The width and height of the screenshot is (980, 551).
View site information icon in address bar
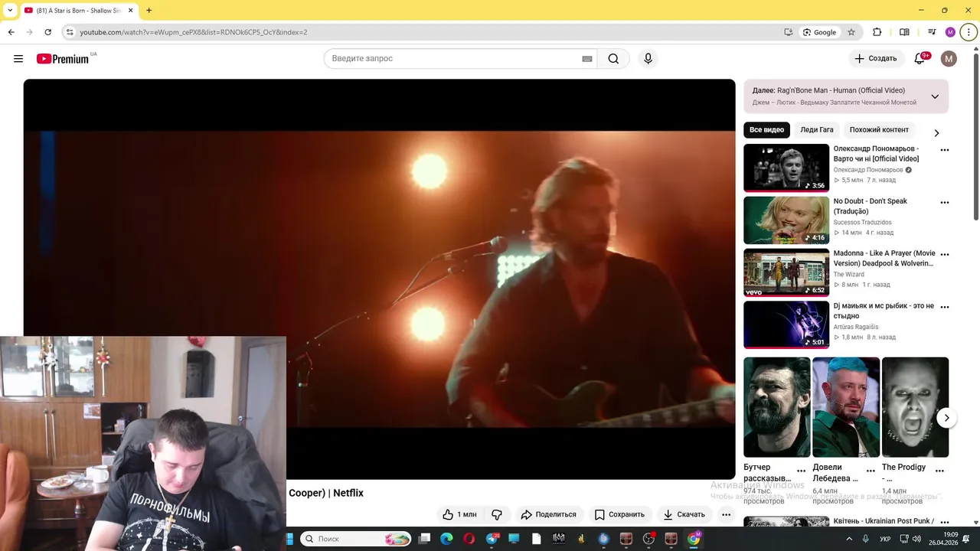click(69, 32)
